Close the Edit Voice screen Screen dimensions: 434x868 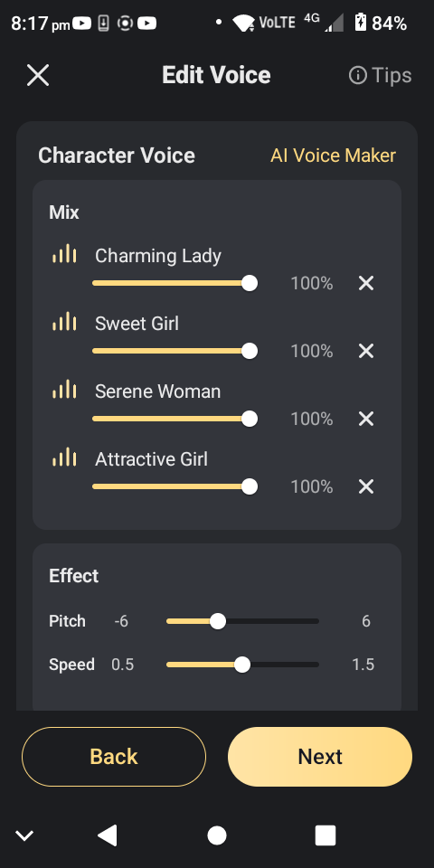point(38,75)
